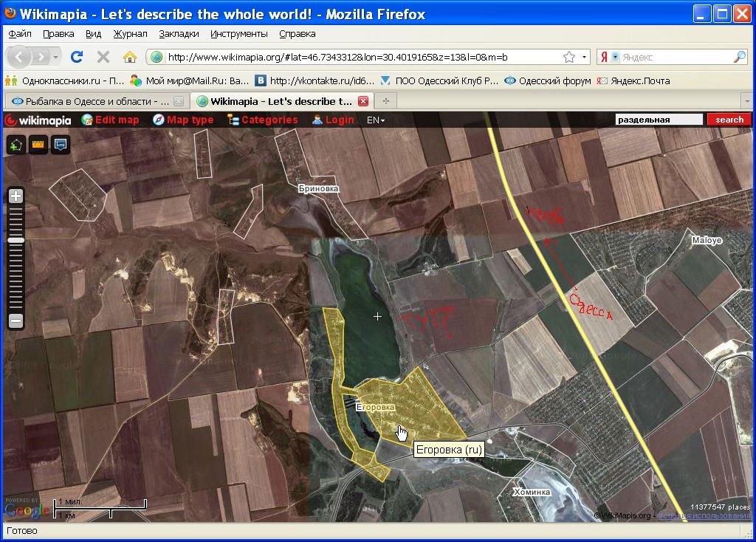Click the Firefox back navigation button
This screenshot has height=542, width=756.
tap(19, 57)
